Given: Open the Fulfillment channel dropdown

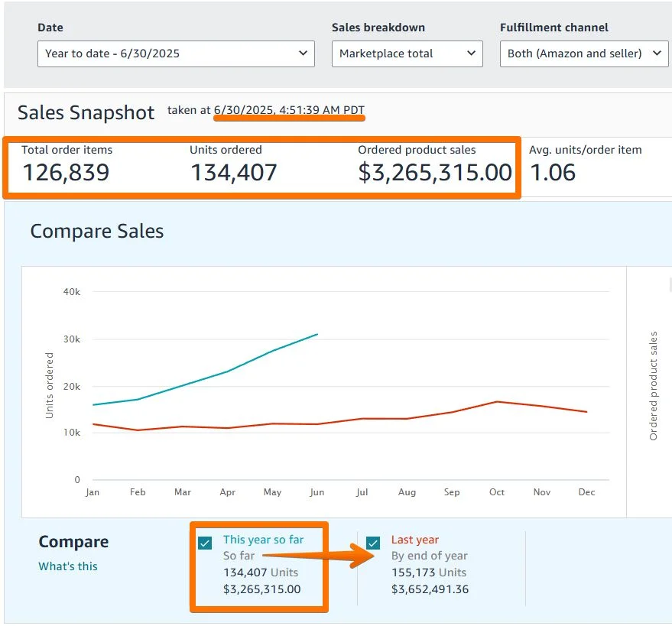Looking at the screenshot, I should click(583, 54).
